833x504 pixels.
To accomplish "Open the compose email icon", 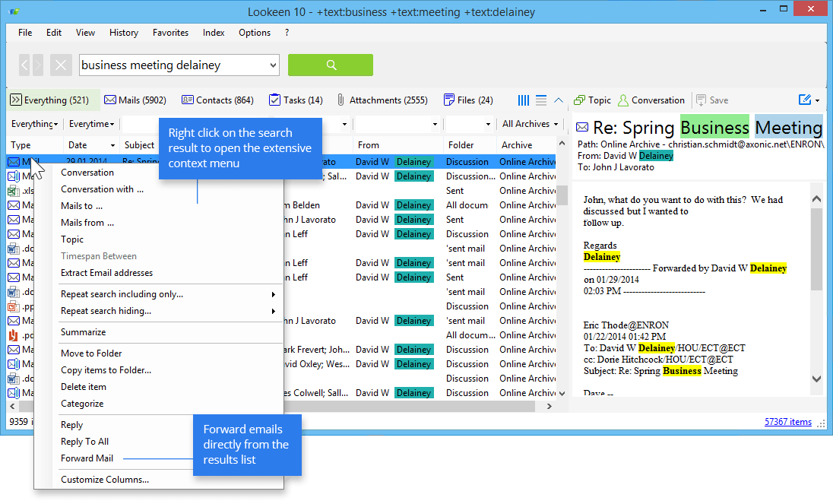I will pyautogui.click(x=805, y=100).
